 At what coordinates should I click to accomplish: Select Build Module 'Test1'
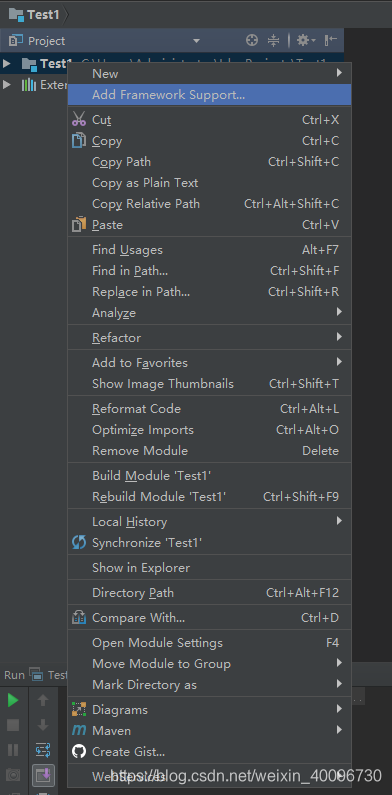209,476
